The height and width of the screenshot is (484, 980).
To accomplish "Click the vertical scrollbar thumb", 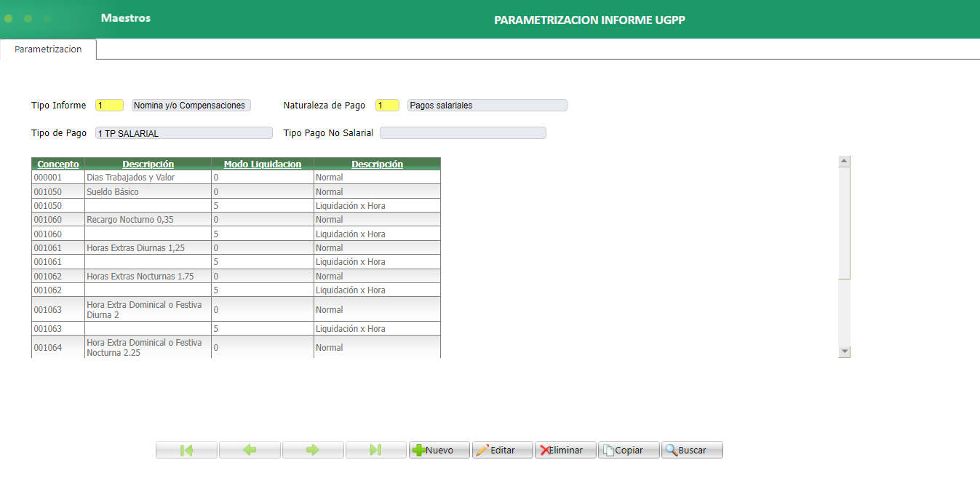I will [x=845, y=223].
